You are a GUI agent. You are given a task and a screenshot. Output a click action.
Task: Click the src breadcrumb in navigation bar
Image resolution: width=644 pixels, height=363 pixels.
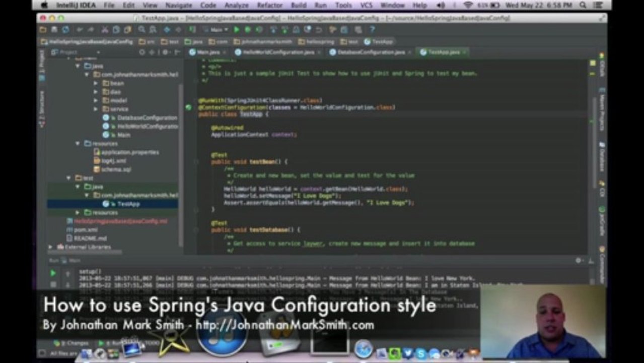(x=147, y=42)
